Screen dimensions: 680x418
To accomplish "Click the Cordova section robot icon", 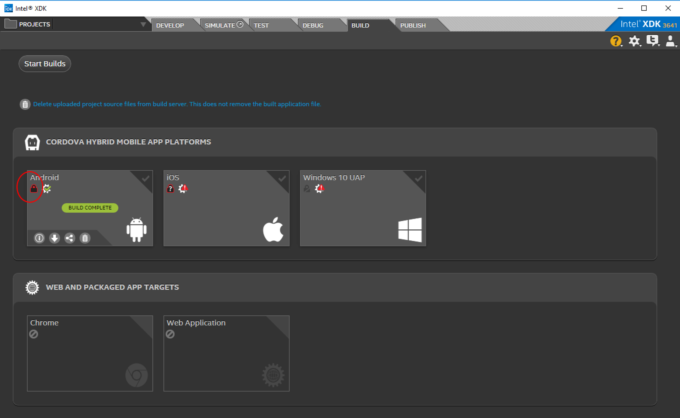I will 32,143.
